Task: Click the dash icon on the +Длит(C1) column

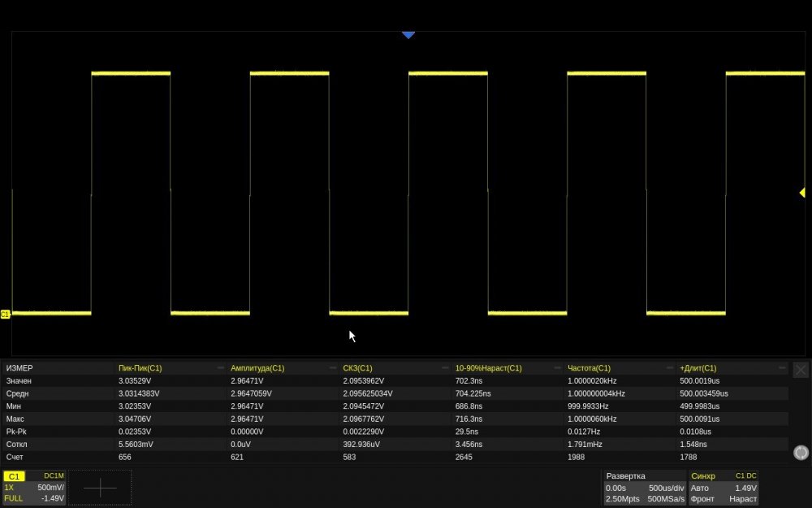Action: pos(783,368)
